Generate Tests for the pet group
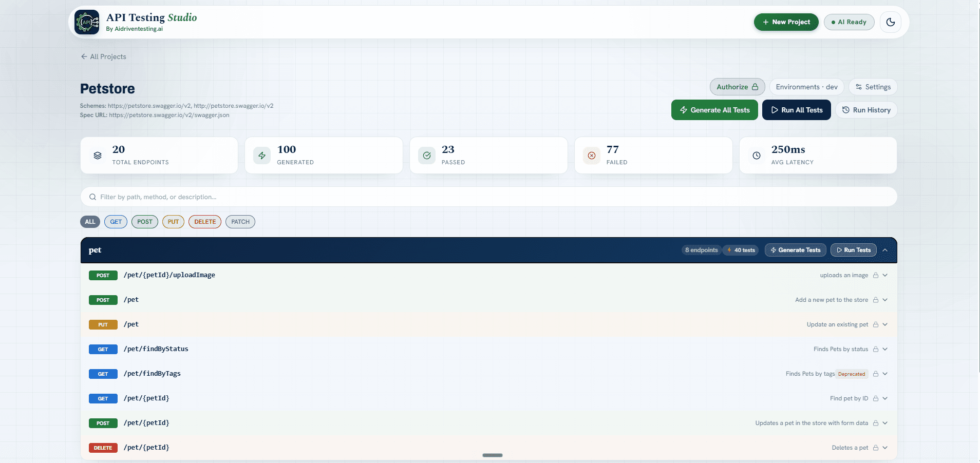The image size is (980, 463). [795, 250]
